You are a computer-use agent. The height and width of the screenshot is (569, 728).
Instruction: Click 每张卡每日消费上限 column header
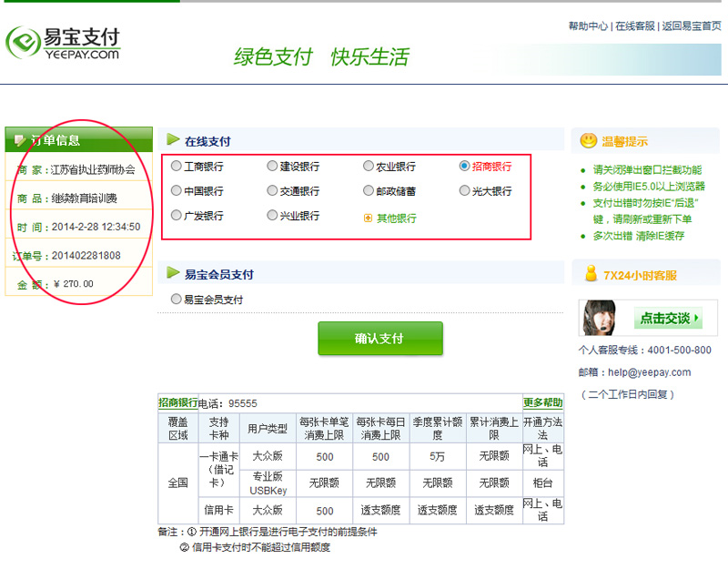(x=380, y=428)
